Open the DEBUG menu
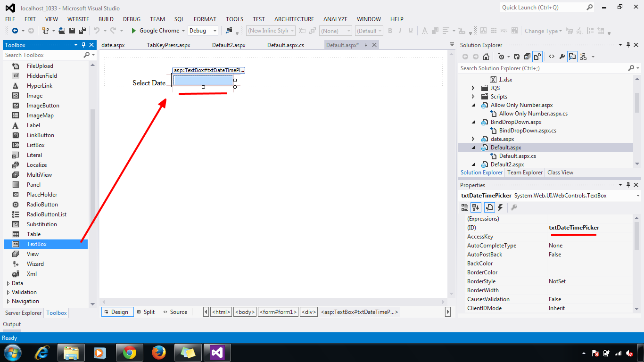 pyautogui.click(x=132, y=19)
